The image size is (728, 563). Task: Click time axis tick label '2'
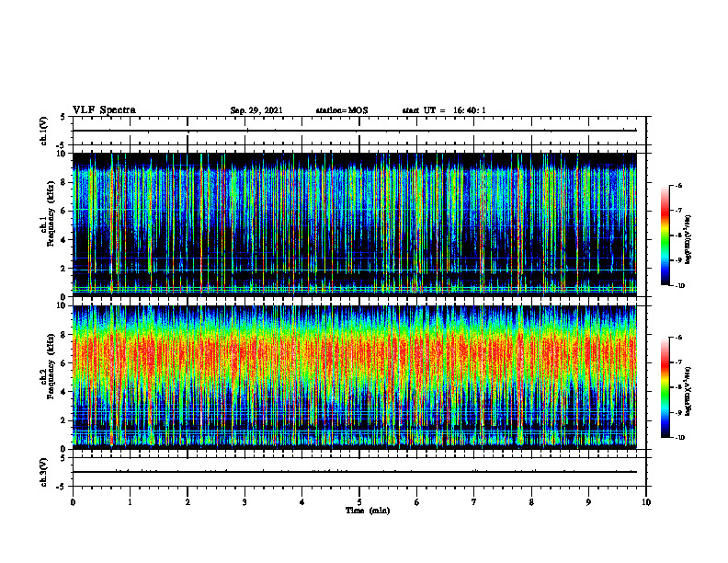tap(188, 502)
